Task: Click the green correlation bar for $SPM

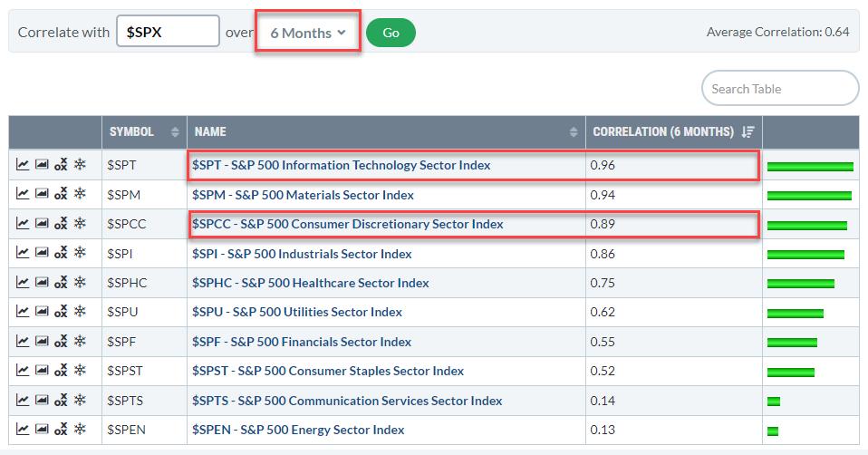Action: tap(809, 195)
